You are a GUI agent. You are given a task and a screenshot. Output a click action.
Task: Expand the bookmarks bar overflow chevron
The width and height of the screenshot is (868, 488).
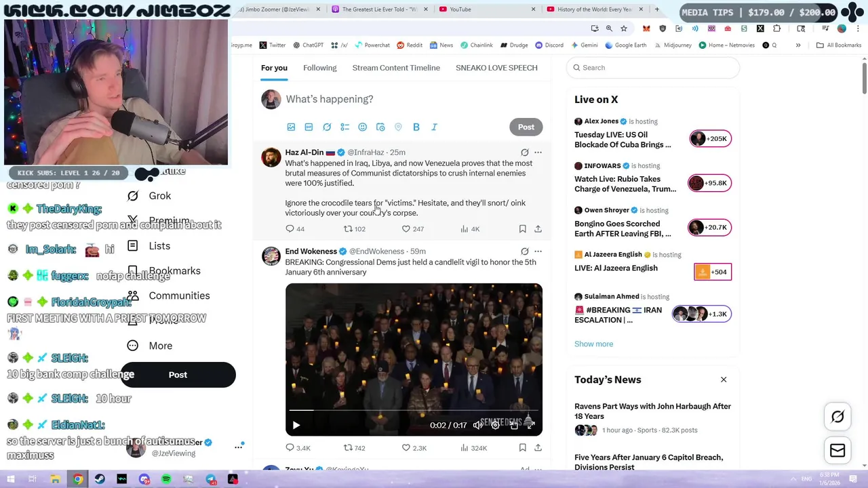(x=798, y=45)
